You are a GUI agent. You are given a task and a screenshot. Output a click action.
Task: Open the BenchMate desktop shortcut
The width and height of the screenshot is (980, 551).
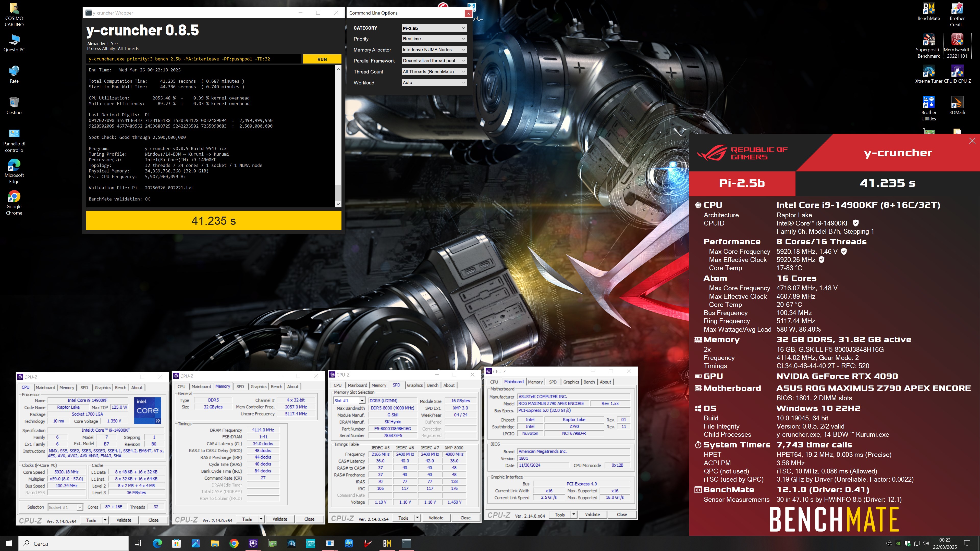[x=929, y=12]
